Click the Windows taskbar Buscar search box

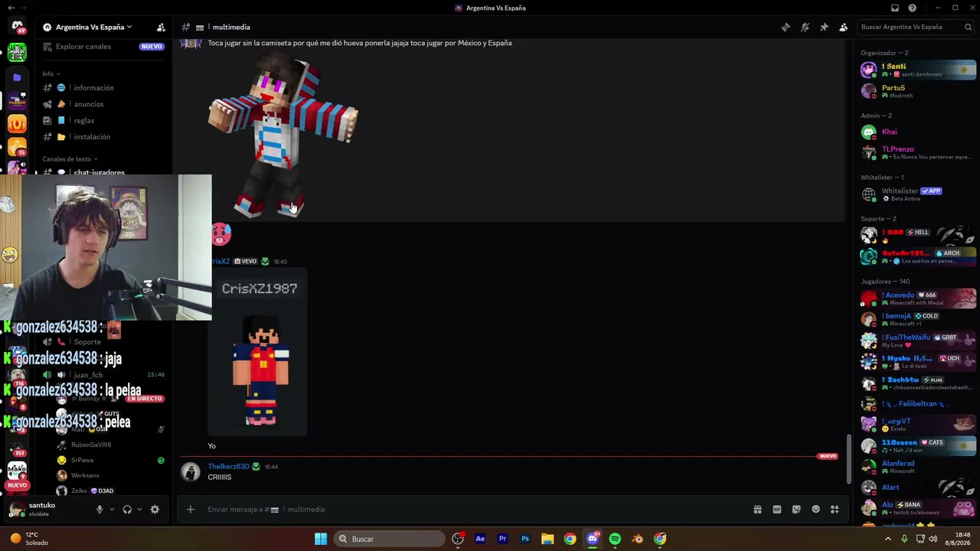390,539
